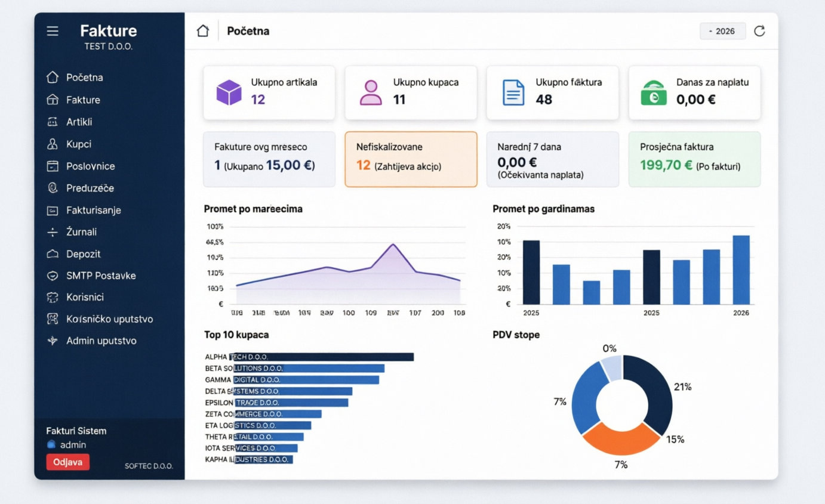Click the home icon beside Početna title
The height and width of the screenshot is (504, 825).
[x=203, y=31]
